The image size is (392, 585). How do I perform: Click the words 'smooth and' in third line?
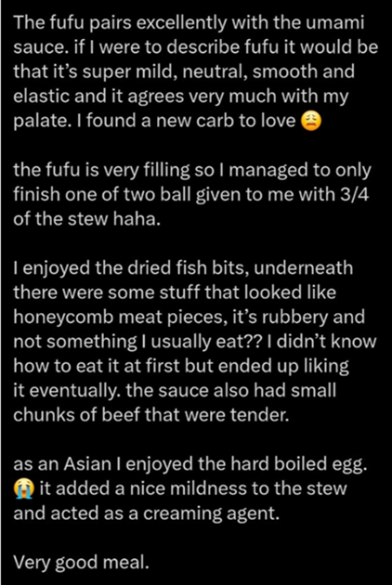(x=304, y=71)
